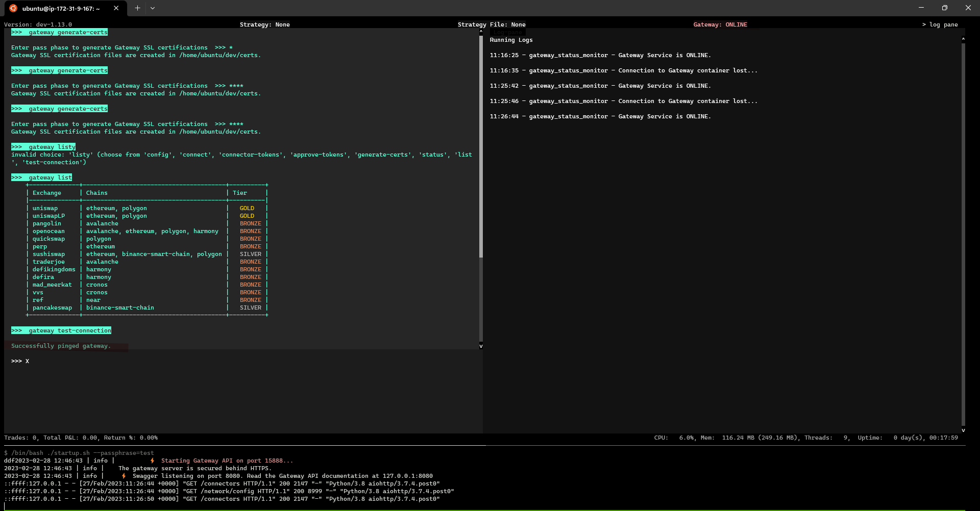Screen dimensions: 980x511
Task: Click the Successfully pinged gateway message
Action: [60, 346]
